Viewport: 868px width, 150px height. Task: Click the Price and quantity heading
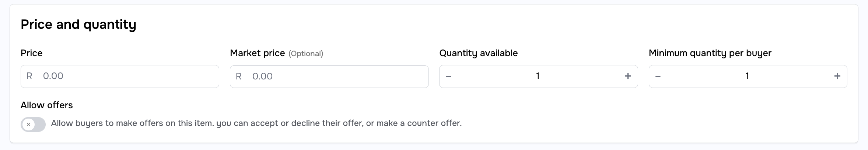tap(78, 24)
